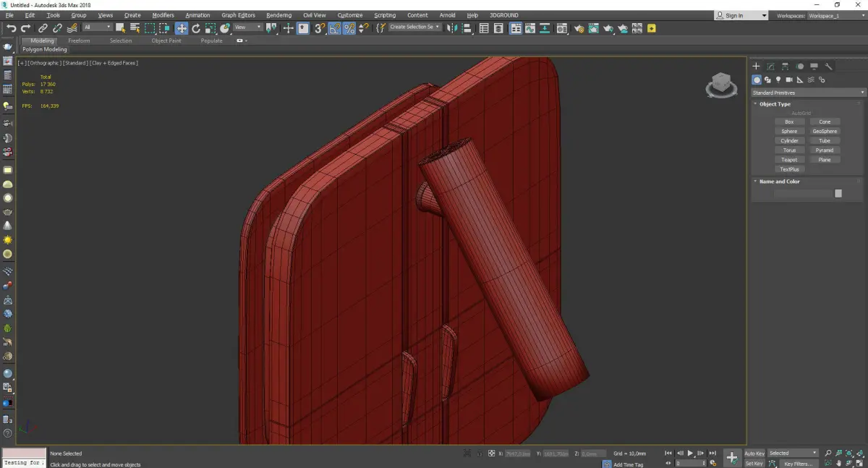Switch to the Freeform ribbon tab
The width and height of the screenshot is (868, 468).
click(79, 41)
